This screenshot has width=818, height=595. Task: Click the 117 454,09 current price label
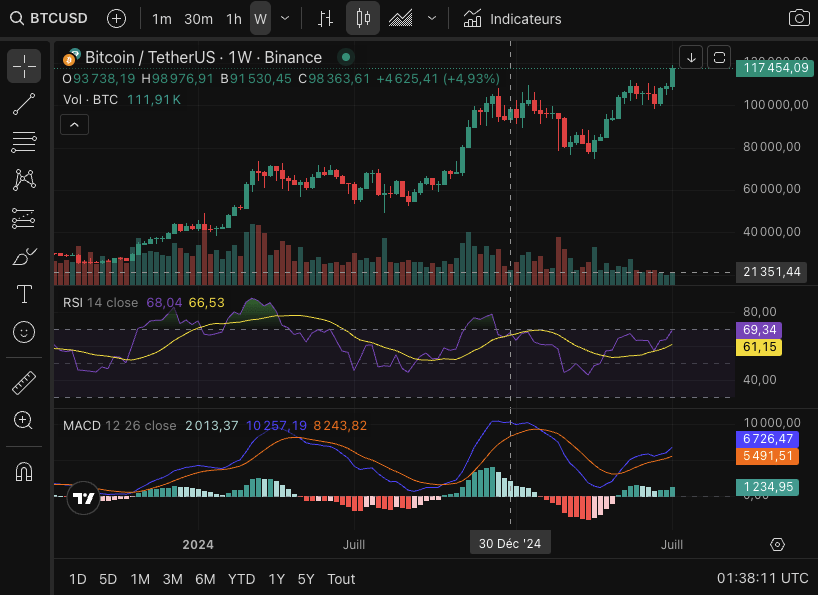(x=775, y=68)
